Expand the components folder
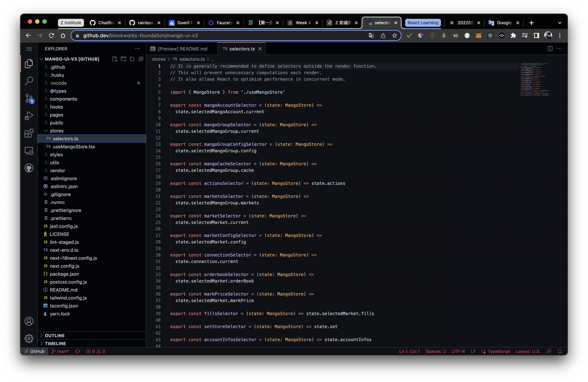The width and height of the screenshot is (588, 382). pyautogui.click(x=63, y=99)
